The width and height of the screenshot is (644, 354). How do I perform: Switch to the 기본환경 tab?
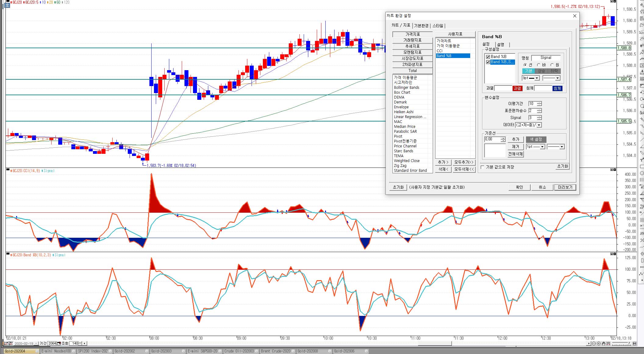tap(421, 26)
